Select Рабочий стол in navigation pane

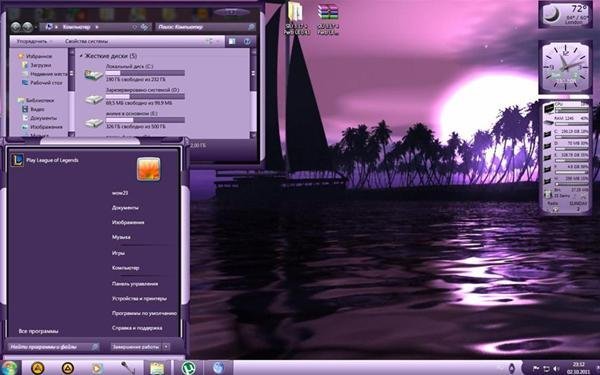tap(46, 83)
